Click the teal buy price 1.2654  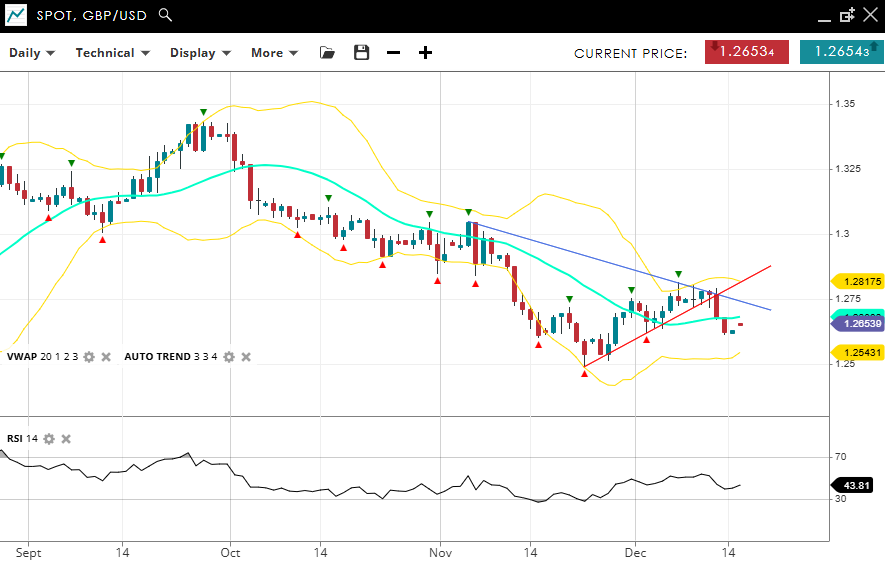(x=841, y=52)
